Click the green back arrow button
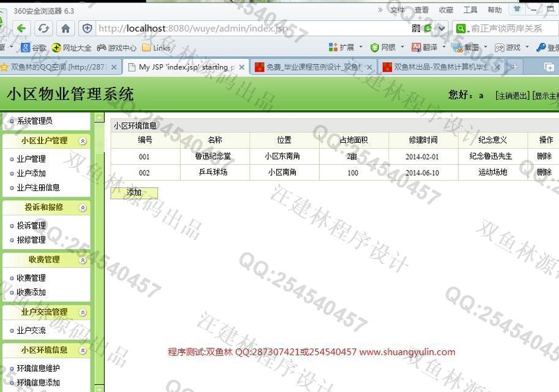Image resolution: width=559 pixels, height=392 pixels. pyautogui.click(x=22, y=28)
